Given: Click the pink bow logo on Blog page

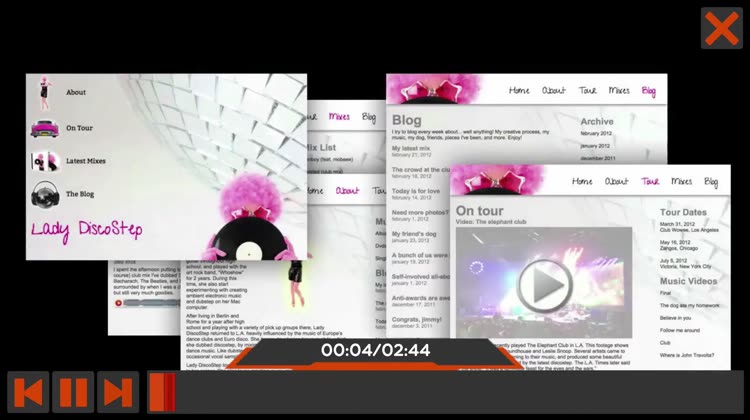Looking at the screenshot, I should click(x=433, y=90).
